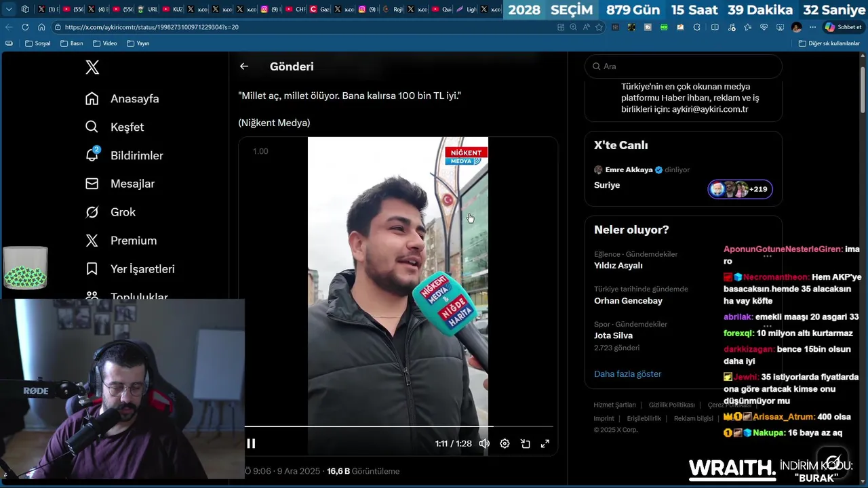Open the tab actions dropdown menu
The width and height of the screenshot is (868, 488).
(x=9, y=9)
